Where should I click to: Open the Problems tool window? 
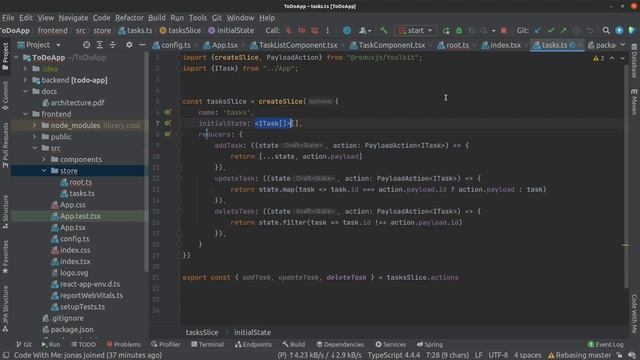[123, 344]
